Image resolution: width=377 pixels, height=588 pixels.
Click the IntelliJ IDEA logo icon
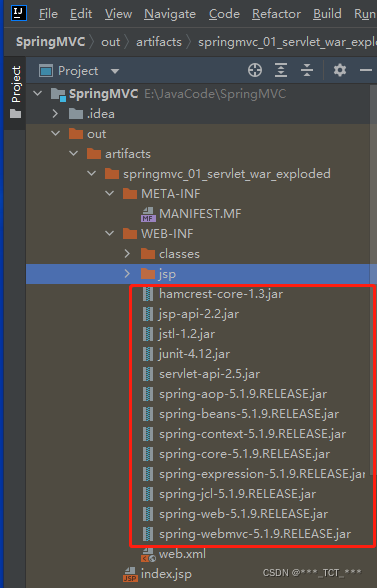(18, 13)
